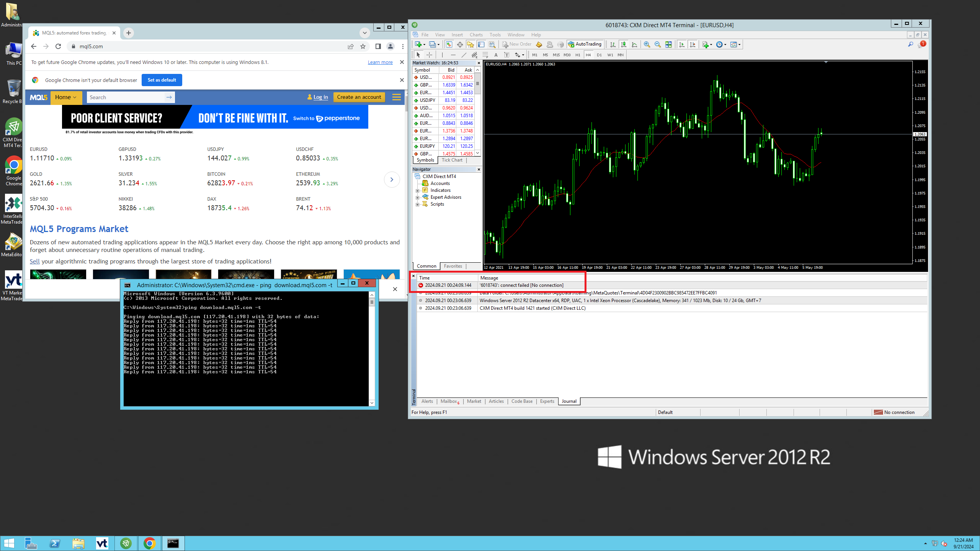Select the vertical line drawing tool
Image resolution: width=980 pixels, height=551 pixels.
coord(442,55)
